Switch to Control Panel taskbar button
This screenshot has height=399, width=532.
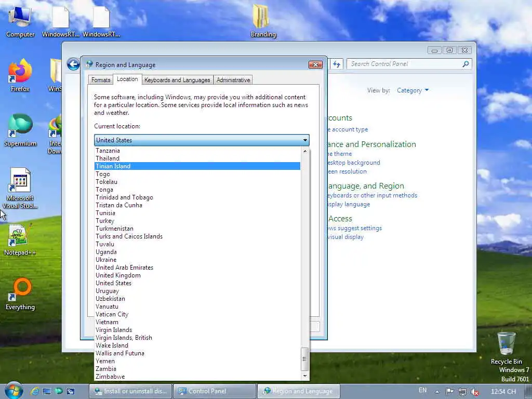[x=215, y=391]
